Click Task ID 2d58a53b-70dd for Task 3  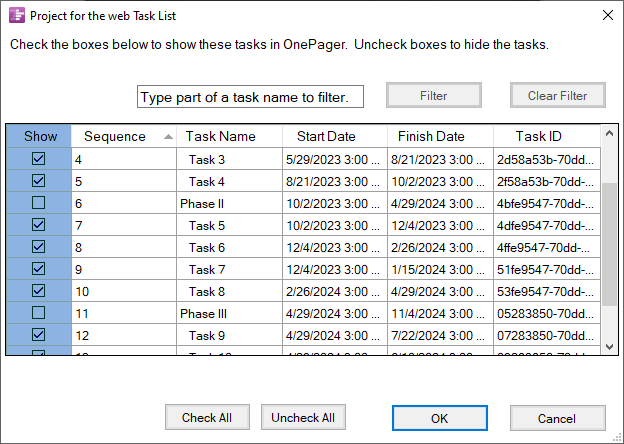[547, 160]
